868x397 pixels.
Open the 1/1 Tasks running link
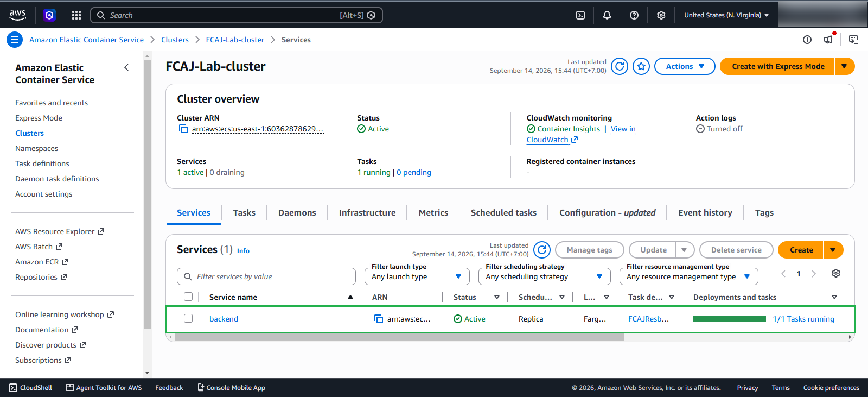pyautogui.click(x=803, y=319)
